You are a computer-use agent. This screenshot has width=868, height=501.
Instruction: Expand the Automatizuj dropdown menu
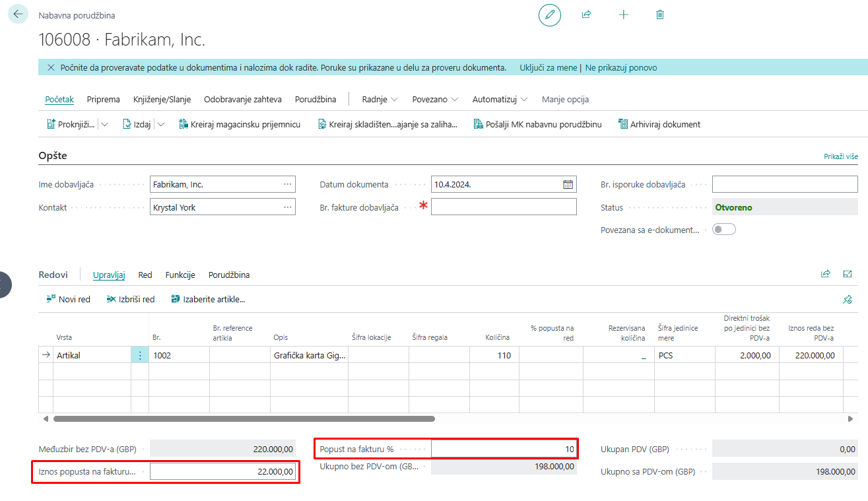point(500,100)
